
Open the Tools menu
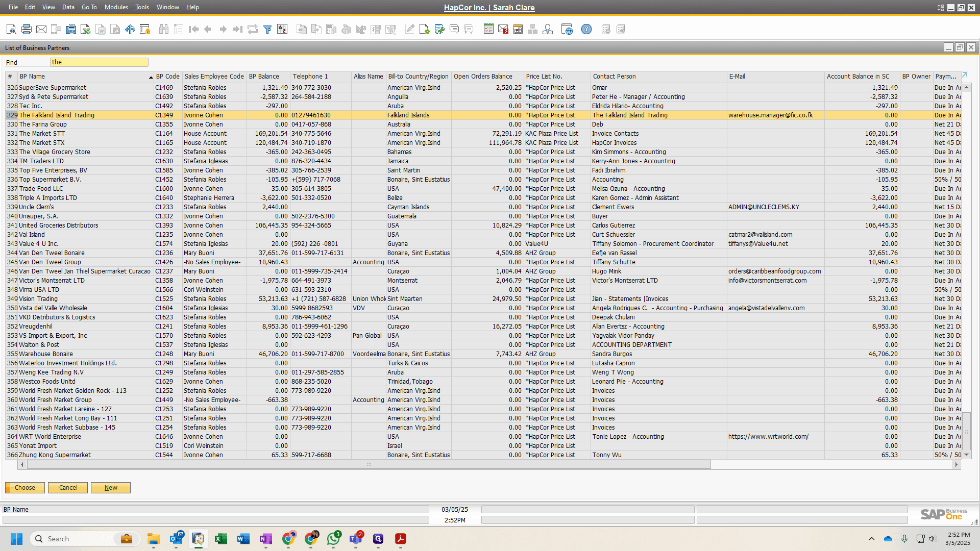[x=142, y=7]
